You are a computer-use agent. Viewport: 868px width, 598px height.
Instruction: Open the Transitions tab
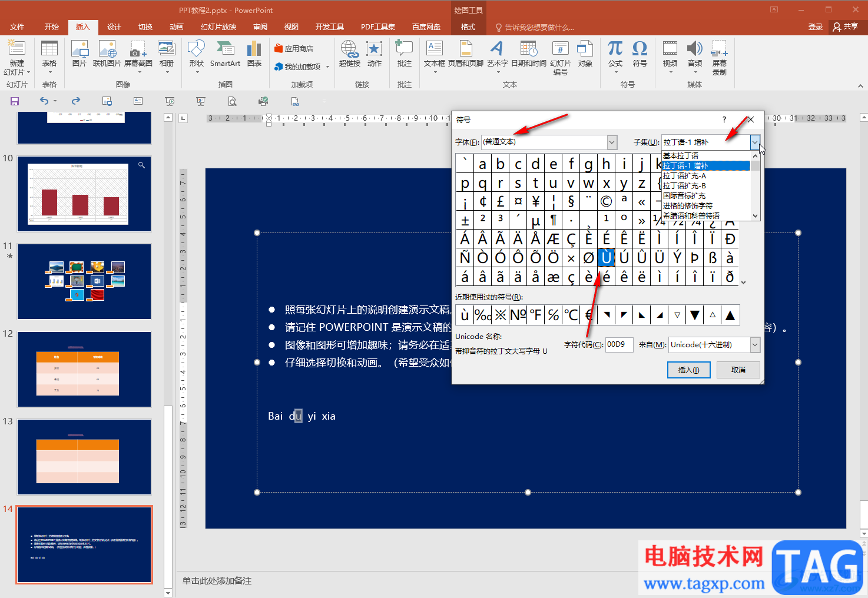coord(145,27)
